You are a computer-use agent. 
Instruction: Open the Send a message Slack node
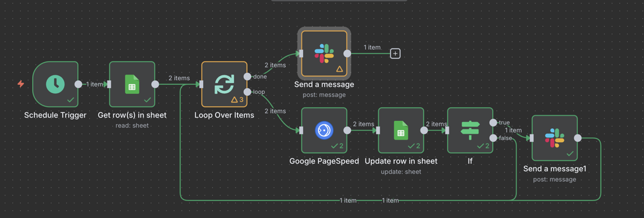click(324, 54)
